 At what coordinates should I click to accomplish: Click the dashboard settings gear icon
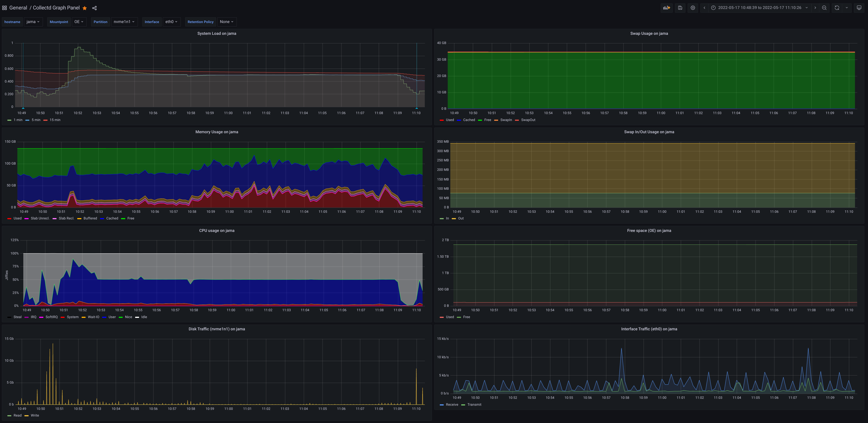point(693,8)
